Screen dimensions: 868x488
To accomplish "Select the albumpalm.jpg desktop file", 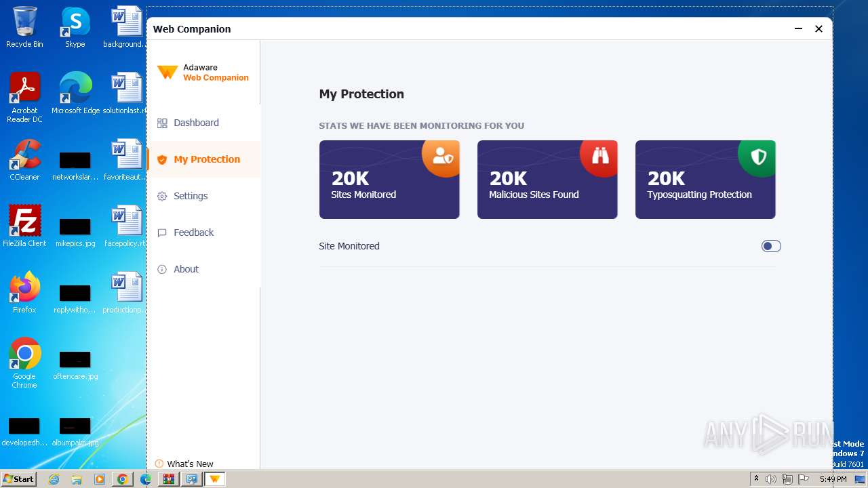I will (x=75, y=432).
